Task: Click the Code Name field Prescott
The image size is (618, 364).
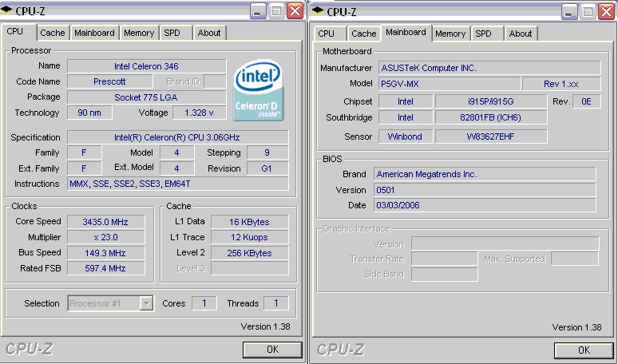Action: coord(110,81)
